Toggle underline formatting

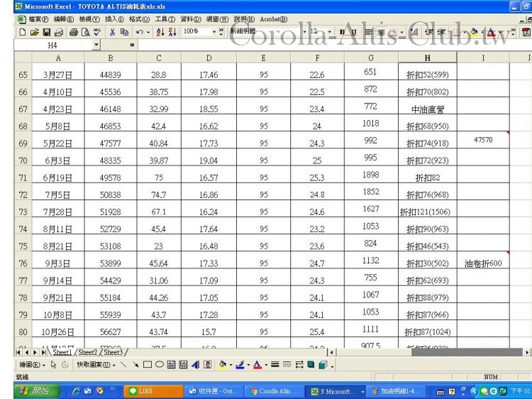click(x=353, y=32)
